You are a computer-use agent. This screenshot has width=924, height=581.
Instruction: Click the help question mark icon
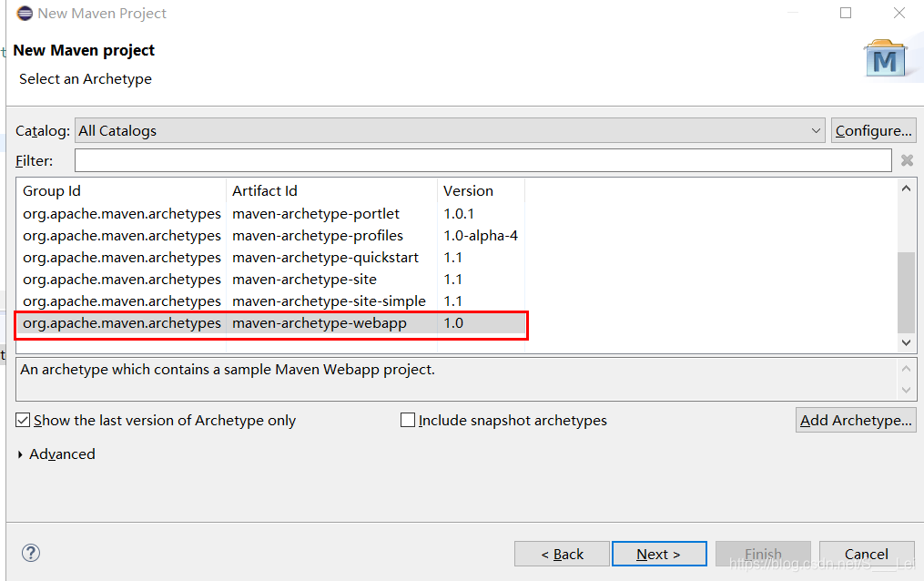[31, 553]
